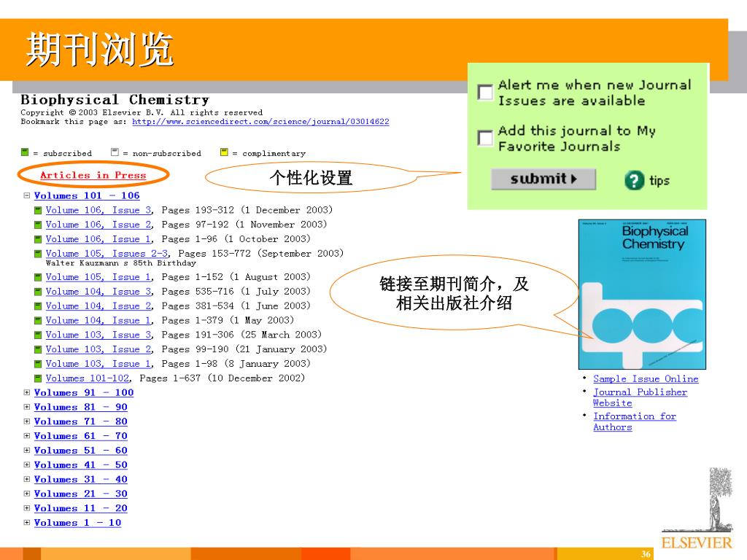This screenshot has height=560, width=747.
Task: Open Articles in Press link
Action: click(x=93, y=175)
